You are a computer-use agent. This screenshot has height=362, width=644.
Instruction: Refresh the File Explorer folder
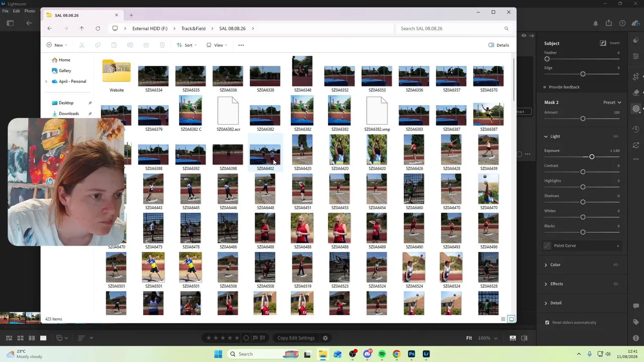pyautogui.click(x=98, y=29)
